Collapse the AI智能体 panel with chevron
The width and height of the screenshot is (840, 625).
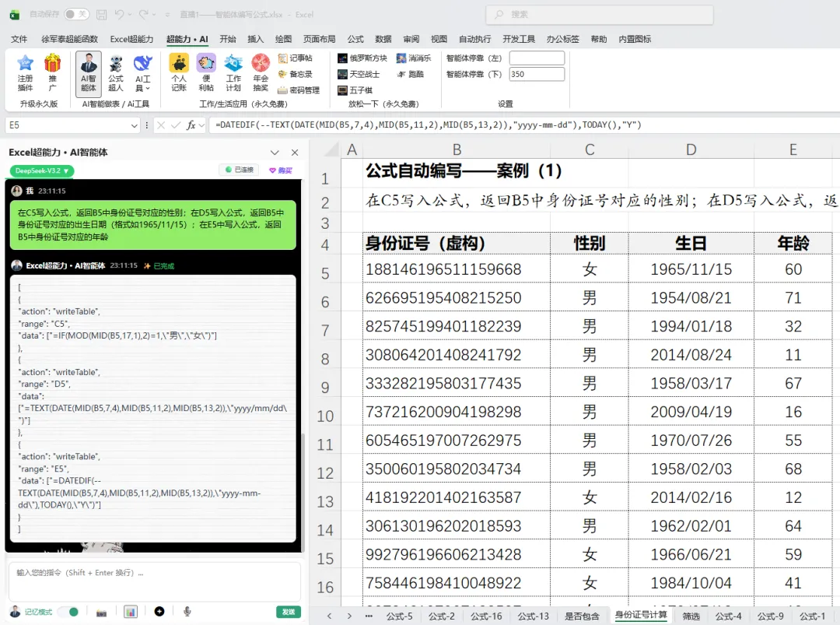point(275,153)
